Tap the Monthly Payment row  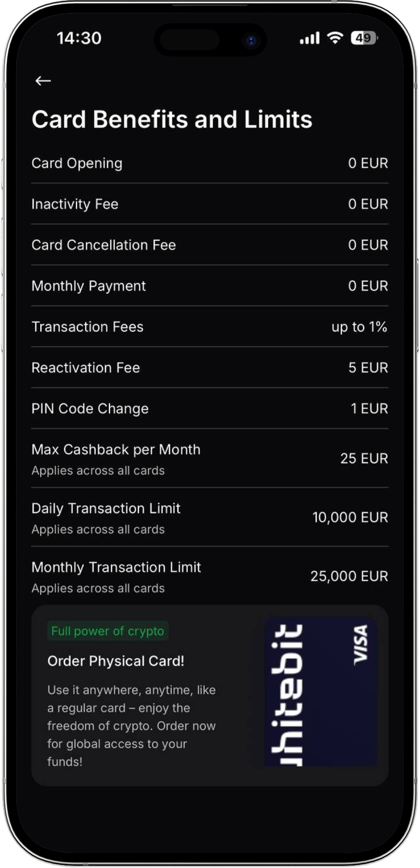pyautogui.click(x=210, y=286)
